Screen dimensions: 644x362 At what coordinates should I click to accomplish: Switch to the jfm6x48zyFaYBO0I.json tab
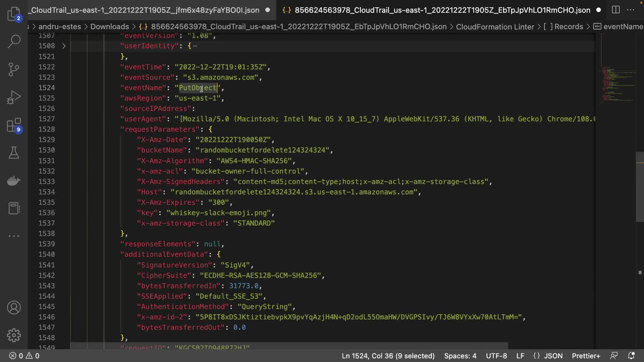[x=145, y=10]
